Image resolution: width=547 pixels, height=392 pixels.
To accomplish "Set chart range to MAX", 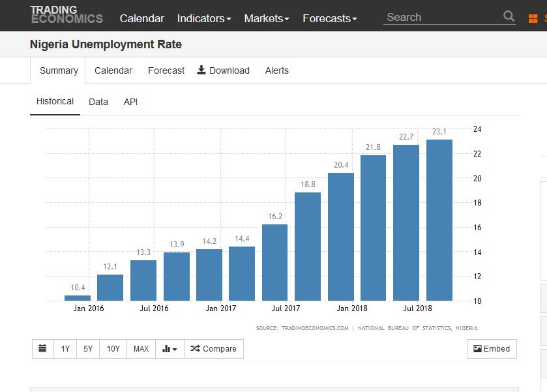I will (x=141, y=349).
